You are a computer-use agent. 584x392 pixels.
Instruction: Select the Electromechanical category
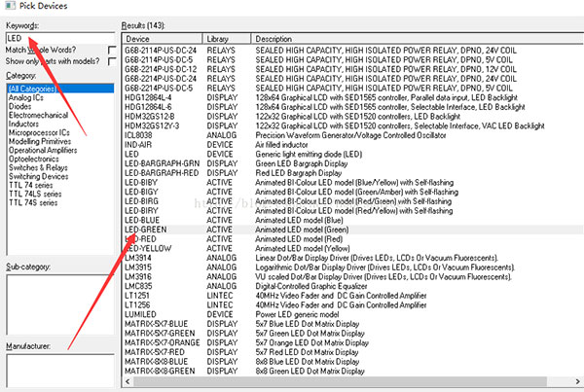(38, 115)
